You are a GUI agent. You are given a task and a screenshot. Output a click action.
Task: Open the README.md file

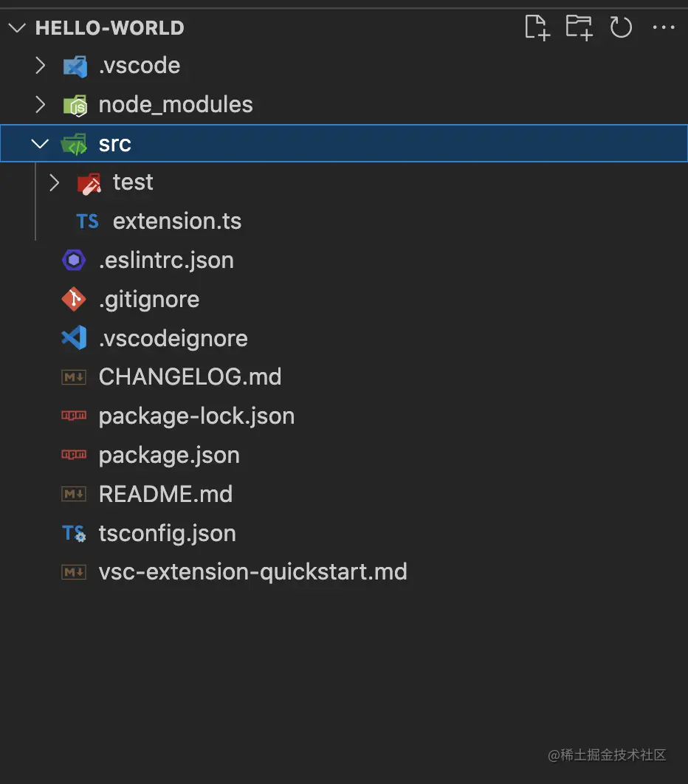click(x=165, y=494)
